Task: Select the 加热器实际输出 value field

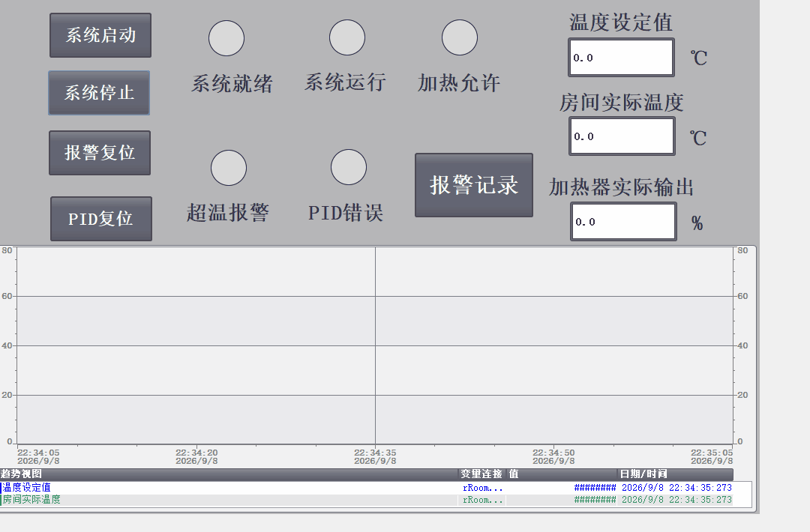Action: pos(623,221)
